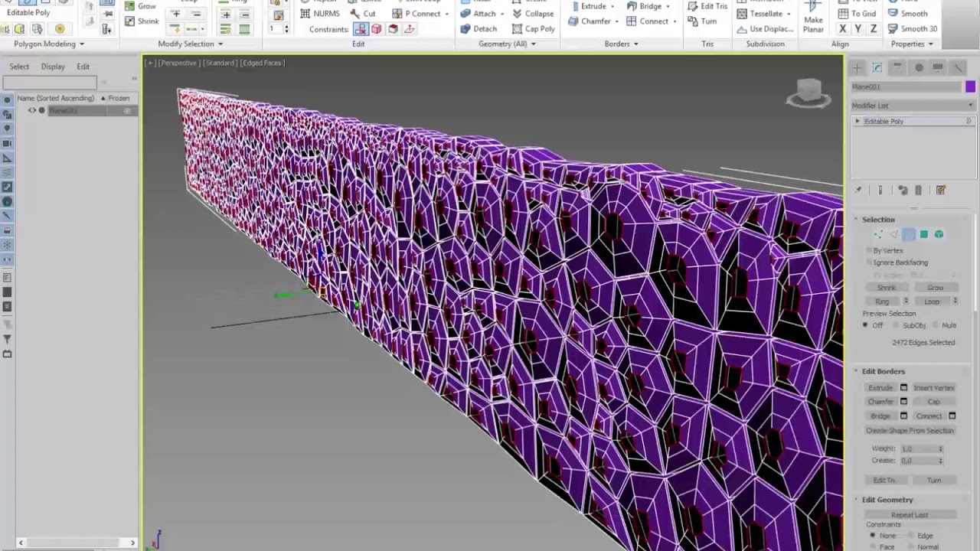Open the Display menu in scene explorer
Image resolution: width=980 pixels, height=551 pixels.
click(53, 67)
